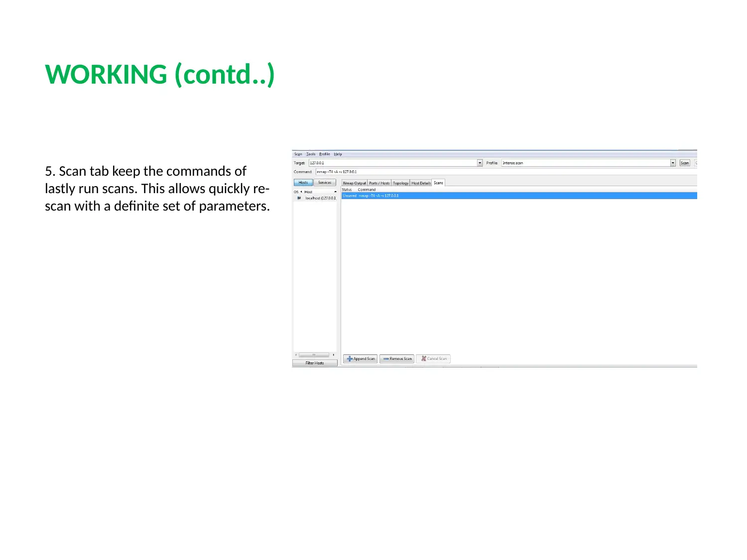Switch to the Host Details tab
Image resolution: width=747 pixels, height=560 pixels.
tap(421, 183)
